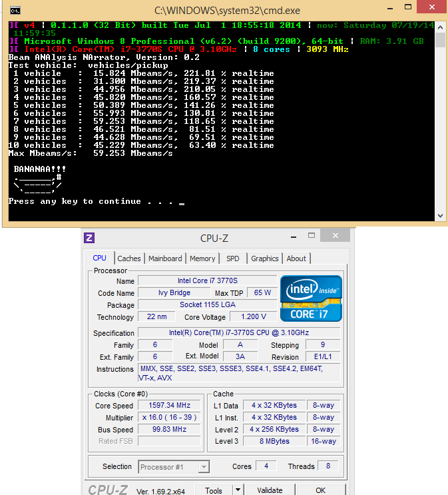The height and width of the screenshot is (495, 448).
Task: Click 'Press any key to continue' line
Action: (x=96, y=201)
